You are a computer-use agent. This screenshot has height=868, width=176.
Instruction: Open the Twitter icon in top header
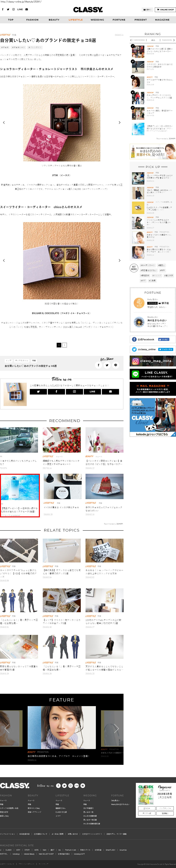click(8, 9)
